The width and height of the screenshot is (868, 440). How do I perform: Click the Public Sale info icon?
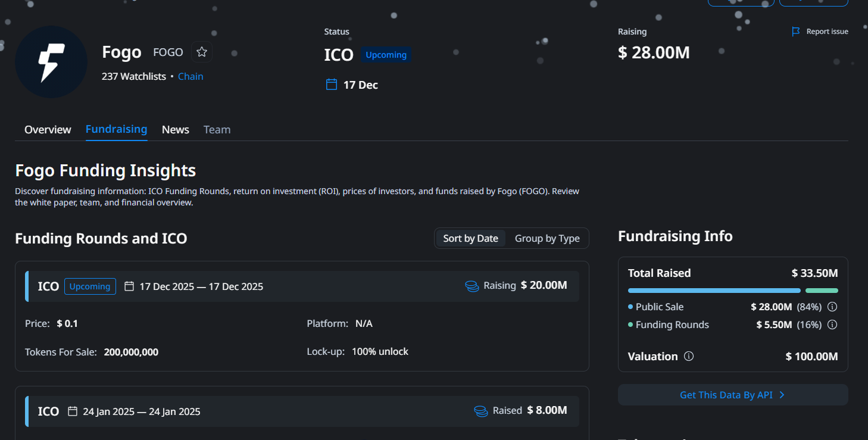[x=833, y=307]
